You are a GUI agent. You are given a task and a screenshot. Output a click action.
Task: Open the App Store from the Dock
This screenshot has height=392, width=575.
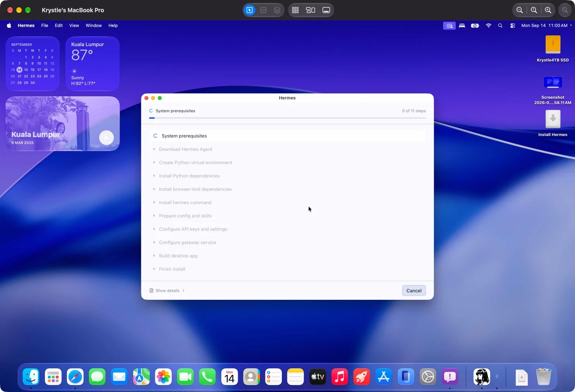pos(384,377)
